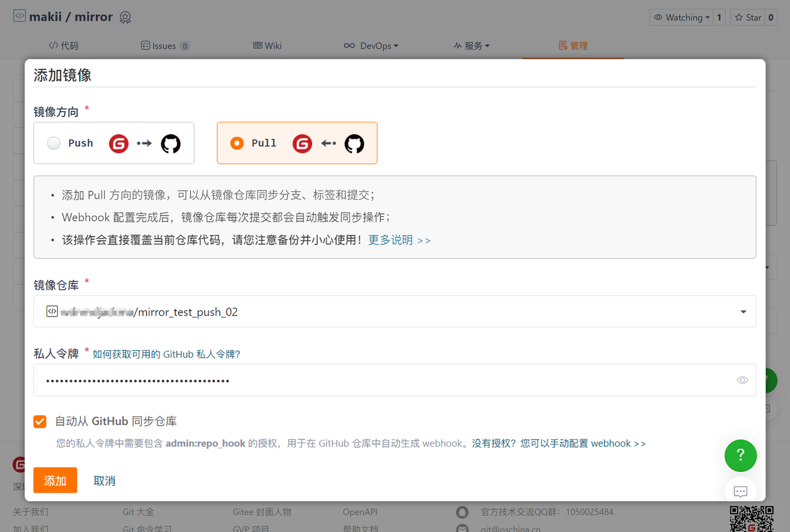This screenshot has width=790, height=532.
Task: Click the Gitee G icon inside the Push option
Action: tap(119, 143)
